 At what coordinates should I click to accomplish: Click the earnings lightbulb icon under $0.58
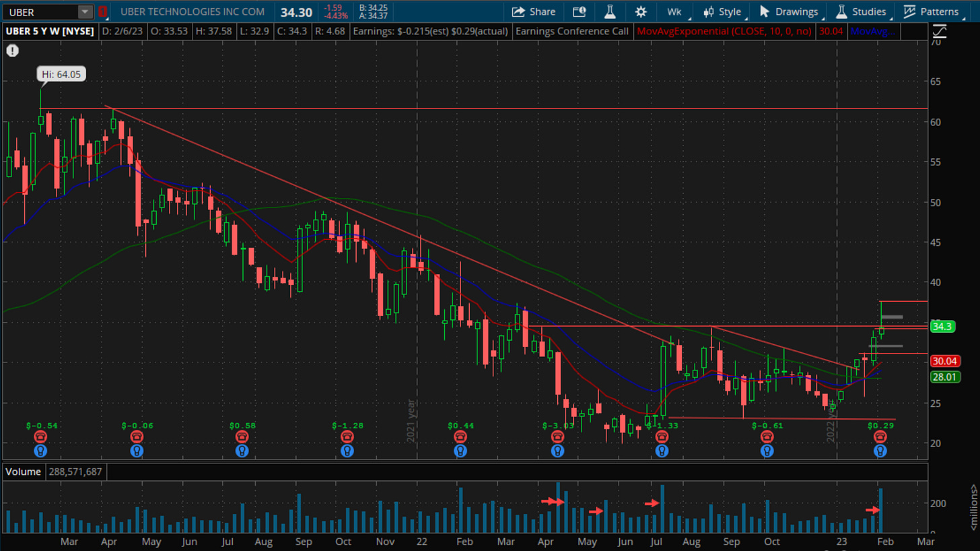pyautogui.click(x=242, y=451)
